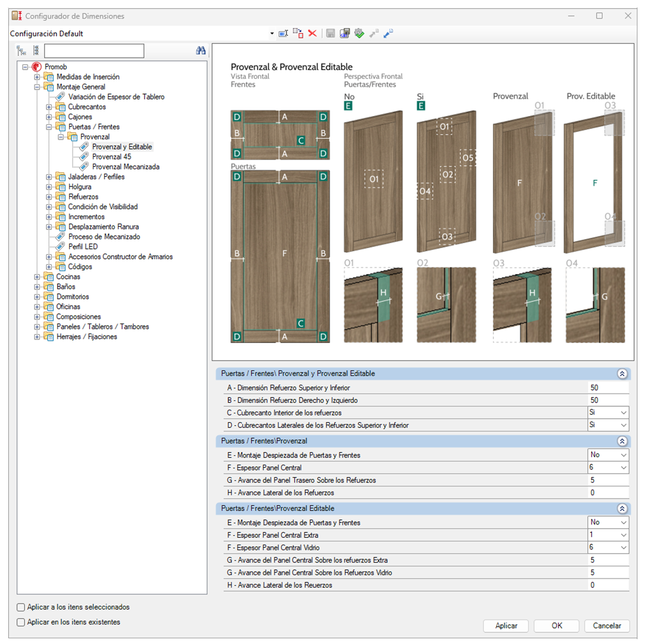
Task: Click the save-as disk icon in toolbar
Action: [x=345, y=34]
